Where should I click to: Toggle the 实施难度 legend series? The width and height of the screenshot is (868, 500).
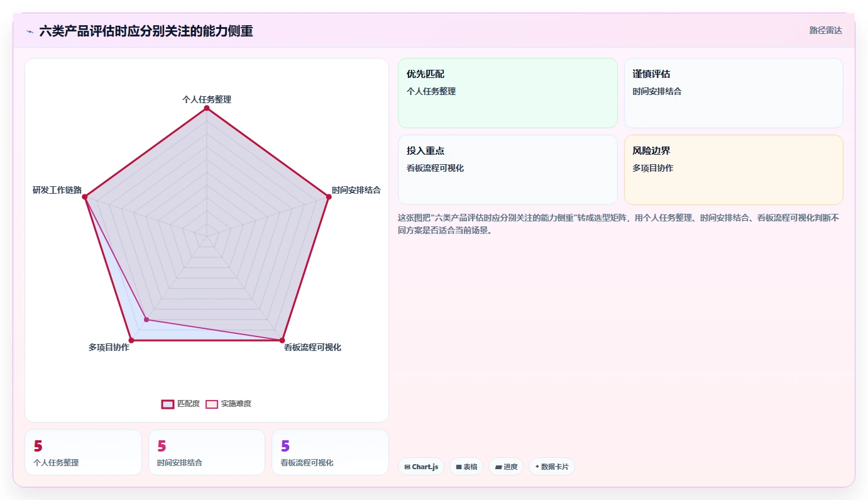(229, 404)
